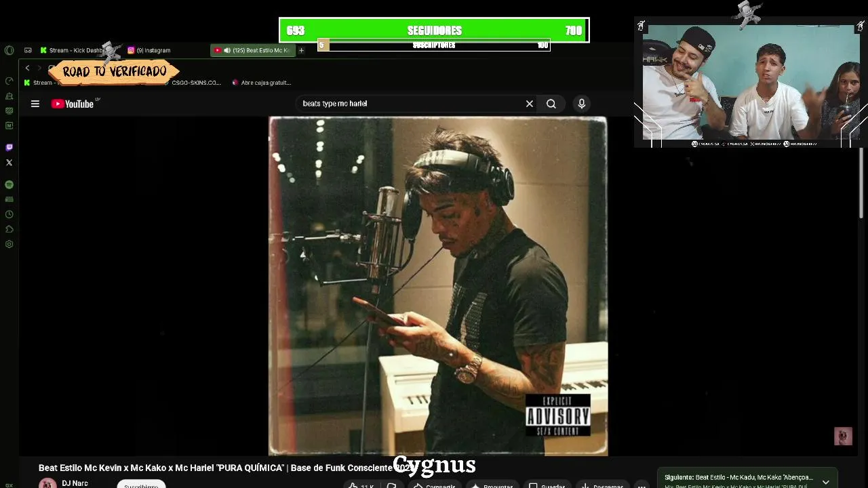Click the Guardar save button
The image size is (868, 488).
(x=547, y=485)
